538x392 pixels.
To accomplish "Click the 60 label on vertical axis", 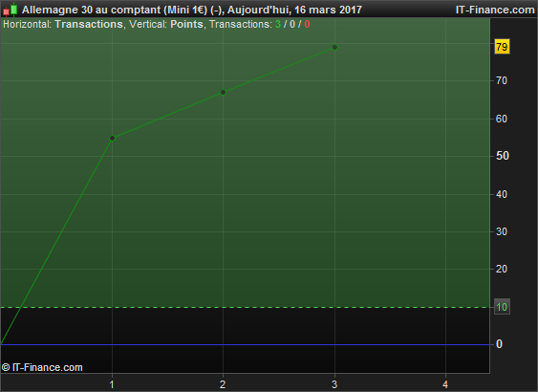I will coord(502,119).
